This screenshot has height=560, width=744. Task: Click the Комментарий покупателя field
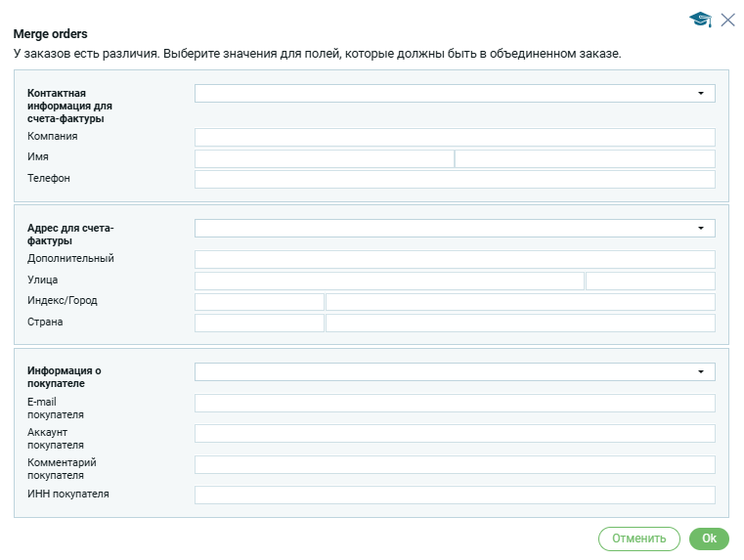(455, 464)
